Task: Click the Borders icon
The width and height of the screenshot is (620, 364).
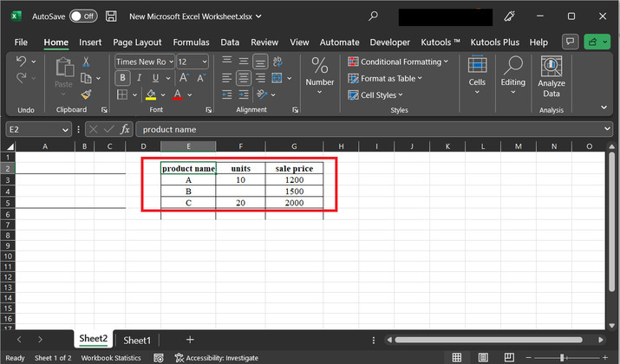Action: [122, 94]
